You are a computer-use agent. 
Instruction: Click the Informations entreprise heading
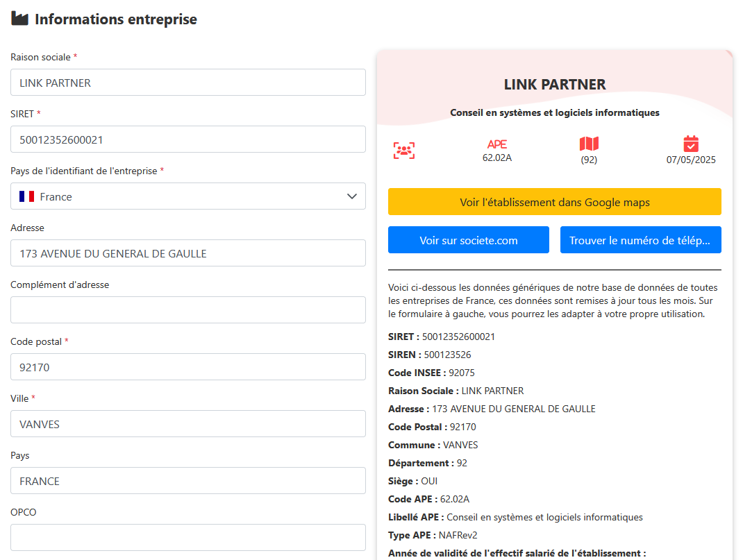pyautogui.click(x=116, y=19)
